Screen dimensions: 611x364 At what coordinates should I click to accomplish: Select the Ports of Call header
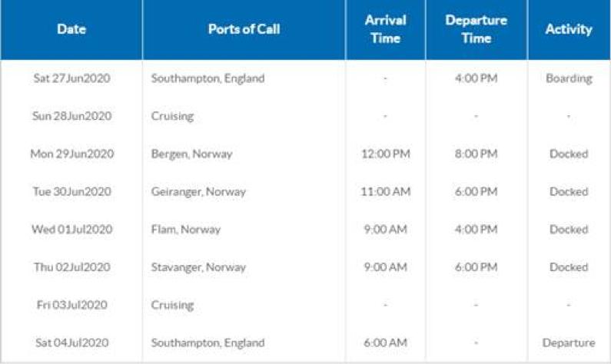(244, 29)
